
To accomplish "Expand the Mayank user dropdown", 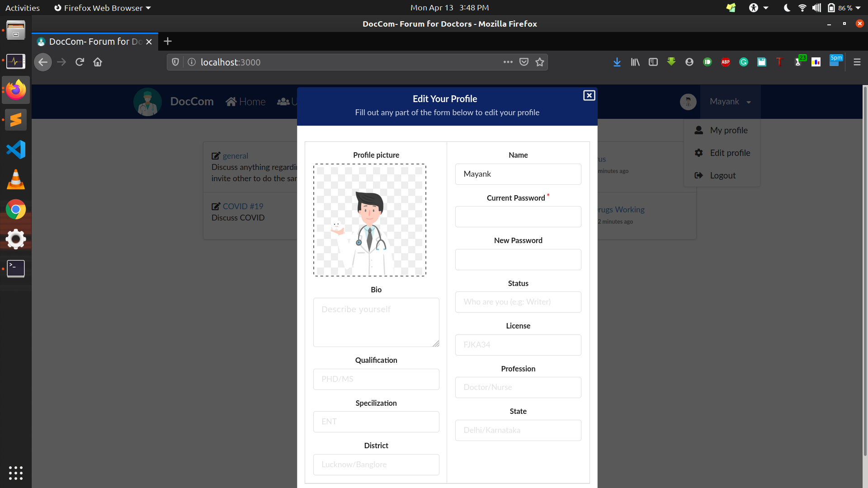I will click(730, 102).
